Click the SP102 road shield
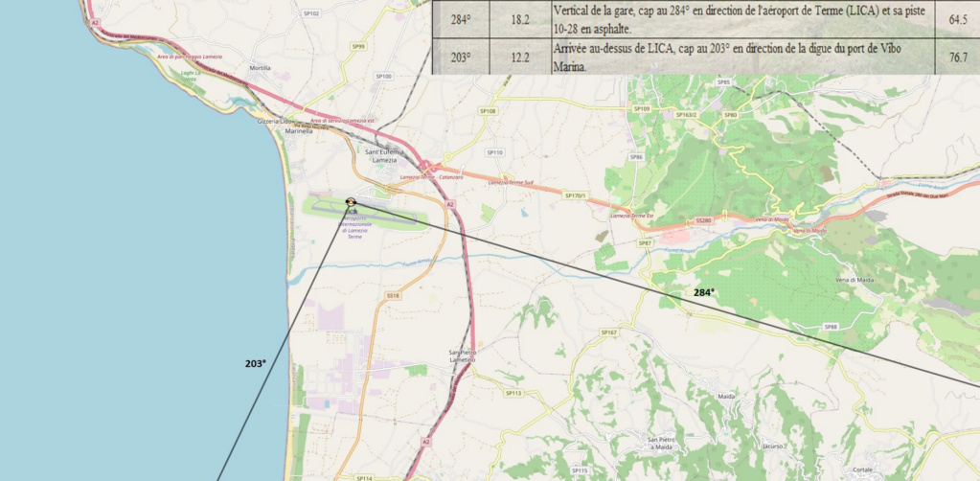This screenshot has width=980, height=481. 310,13
